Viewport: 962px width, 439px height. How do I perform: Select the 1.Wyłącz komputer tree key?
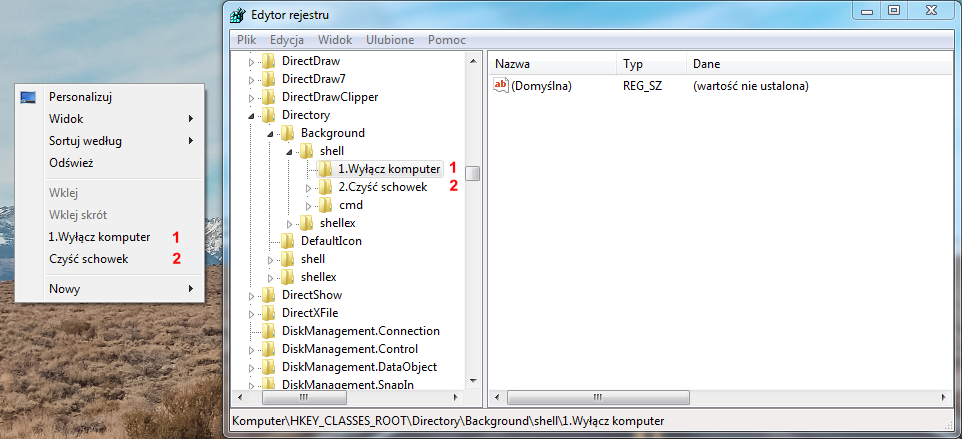pyautogui.click(x=389, y=169)
